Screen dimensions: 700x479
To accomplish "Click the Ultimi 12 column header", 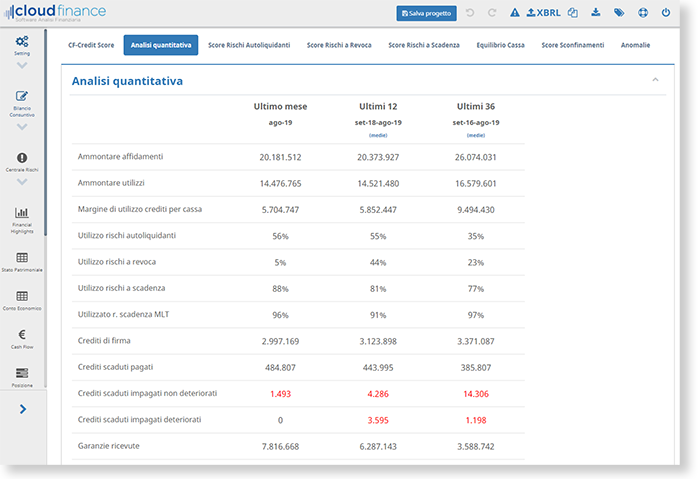I will (x=378, y=106).
